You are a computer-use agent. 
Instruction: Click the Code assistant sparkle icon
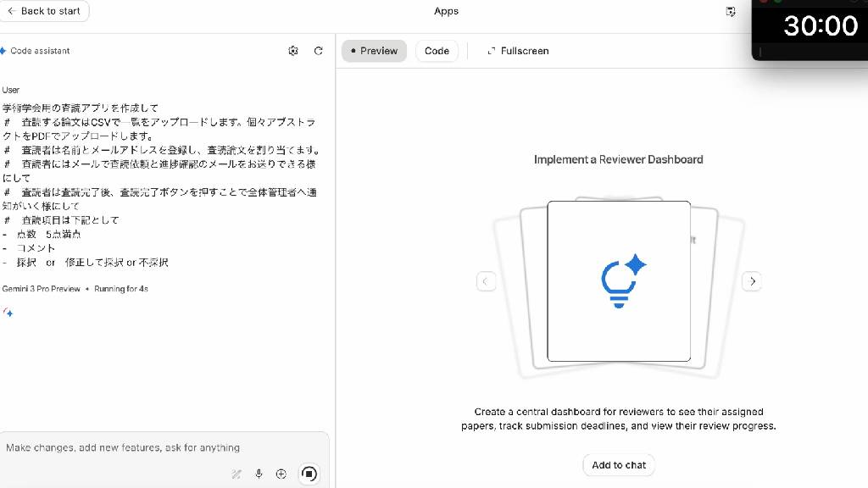[3, 51]
